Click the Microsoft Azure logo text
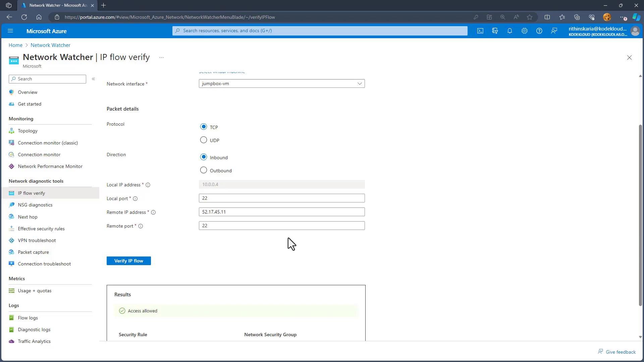This screenshot has width=644, height=362. pos(46,31)
